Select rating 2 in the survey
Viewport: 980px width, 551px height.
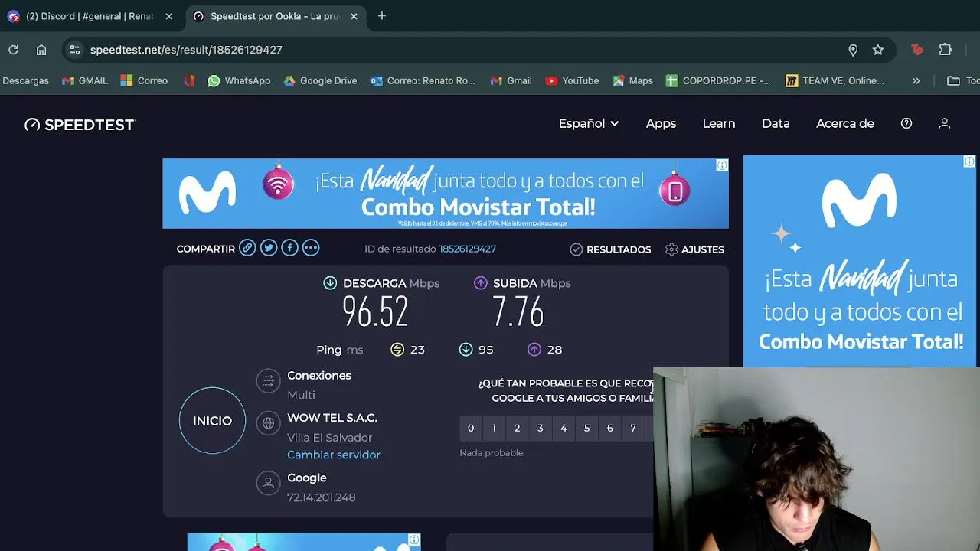point(517,428)
